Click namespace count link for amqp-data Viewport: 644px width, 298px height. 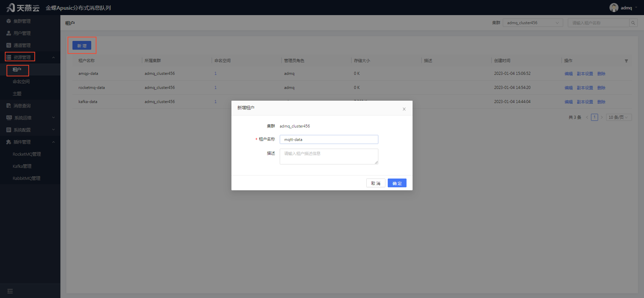click(215, 73)
